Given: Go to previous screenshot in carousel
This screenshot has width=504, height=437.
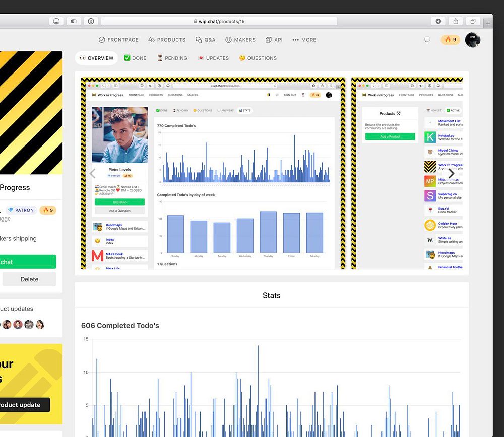Looking at the screenshot, I should click(x=93, y=173).
